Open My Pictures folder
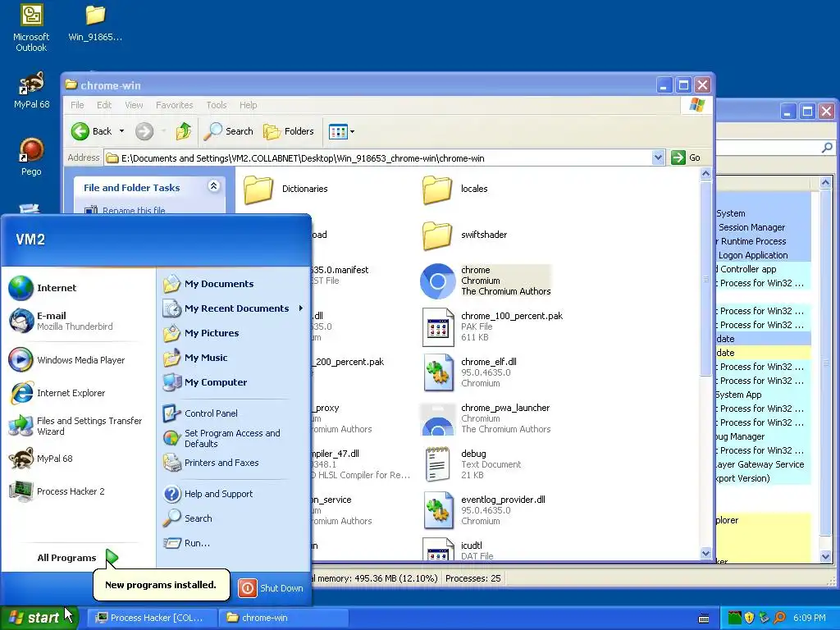 tap(201, 333)
